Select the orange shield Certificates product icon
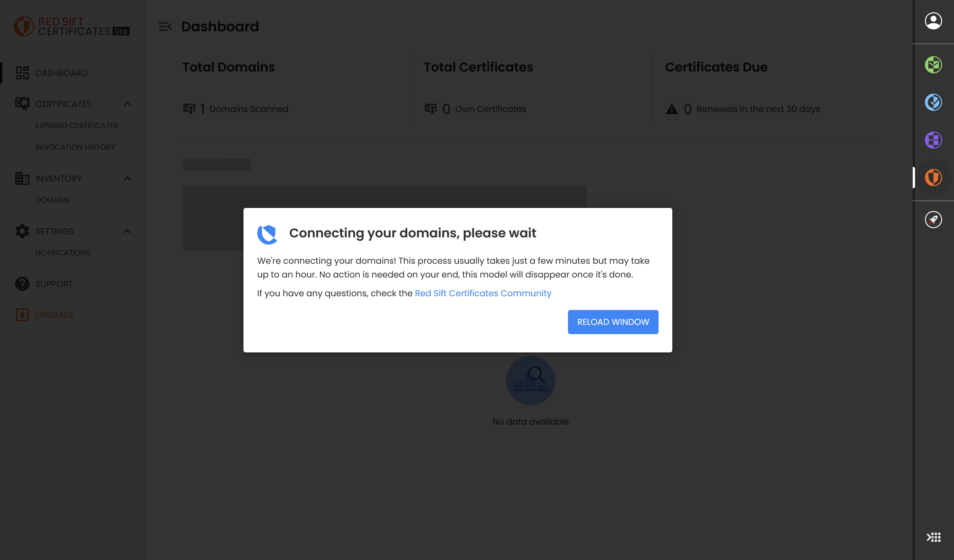The image size is (954, 560). point(933,178)
